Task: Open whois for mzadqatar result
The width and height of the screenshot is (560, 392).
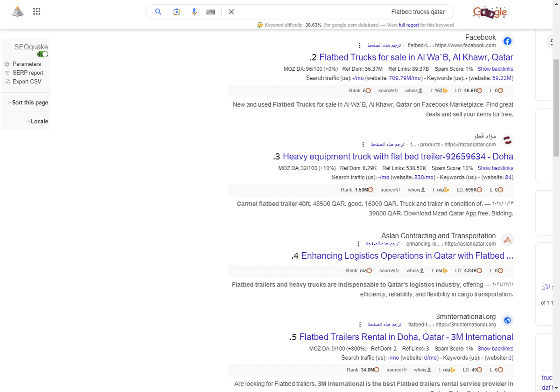Action: point(416,190)
